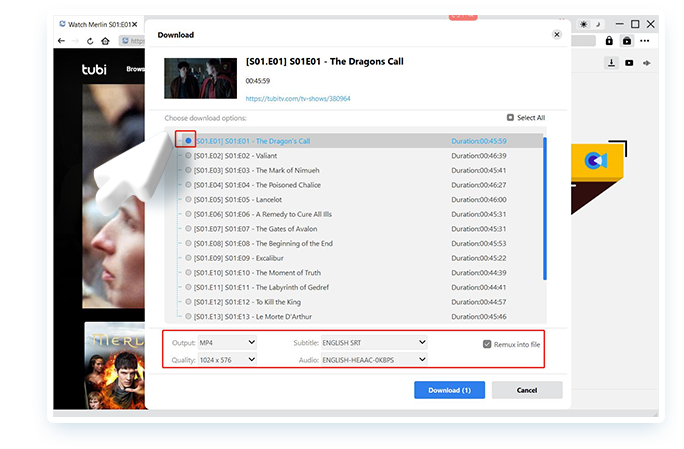
Task: Select radio for S01:E05 Lancelot
Action: coord(188,199)
